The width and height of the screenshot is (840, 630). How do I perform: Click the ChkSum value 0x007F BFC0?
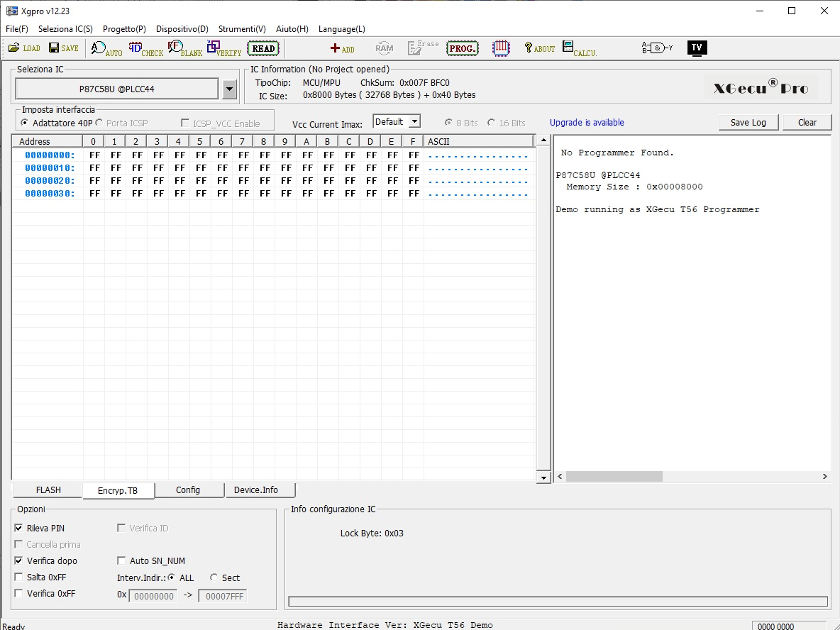coord(424,83)
